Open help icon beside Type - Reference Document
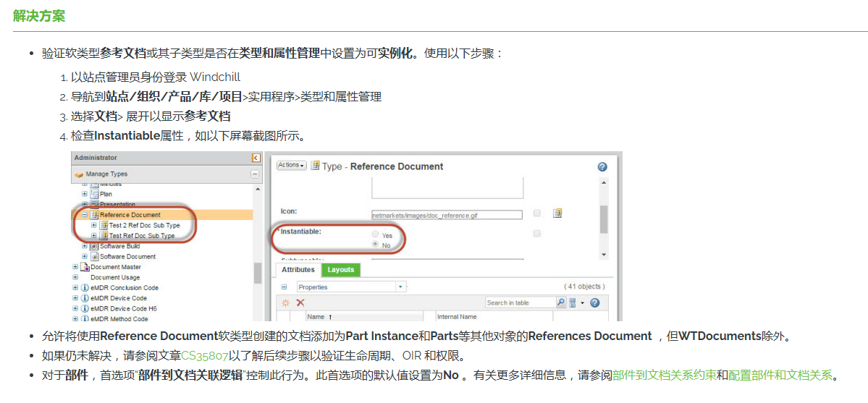This screenshot has width=868, height=403. coord(603,166)
